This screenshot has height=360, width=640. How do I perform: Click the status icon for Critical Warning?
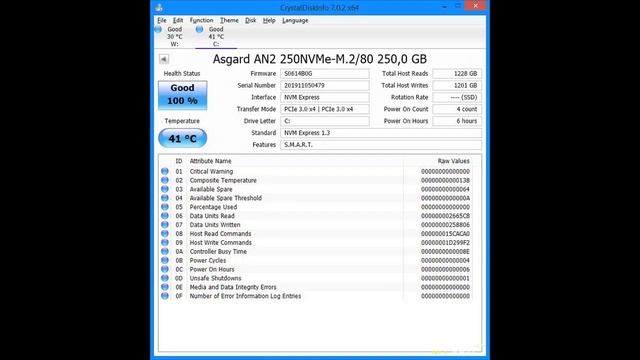165,171
